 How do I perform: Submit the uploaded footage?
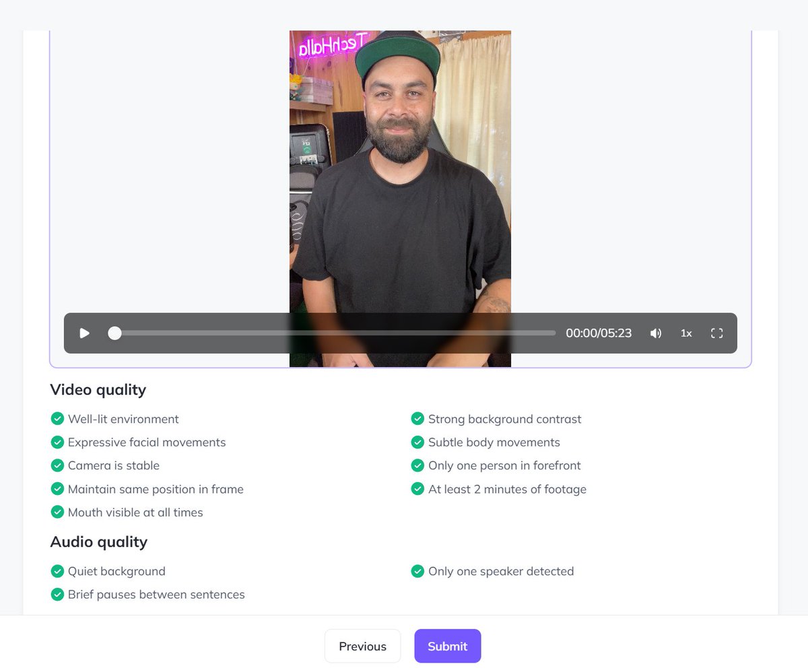[x=448, y=646]
